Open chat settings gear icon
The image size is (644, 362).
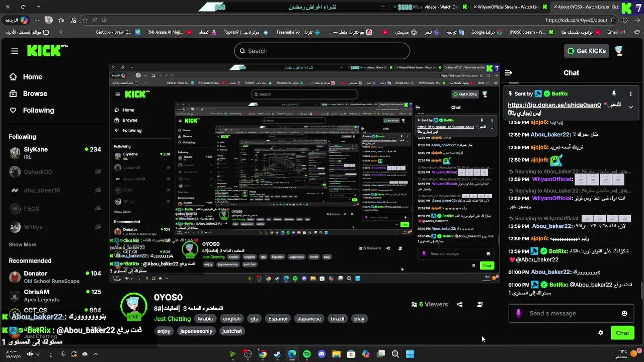pyautogui.click(x=600, y=333)
